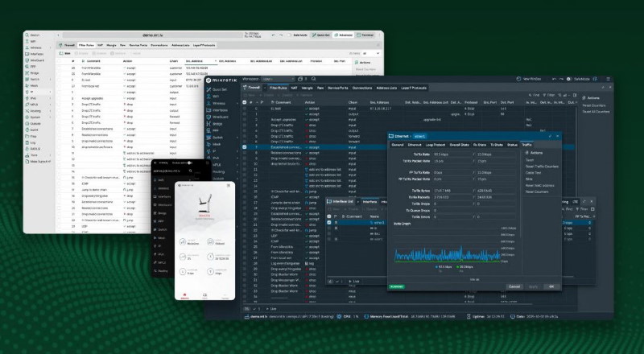Click Quick Set button in light window toolbar

pyautogui.click(x=320, y=35)
